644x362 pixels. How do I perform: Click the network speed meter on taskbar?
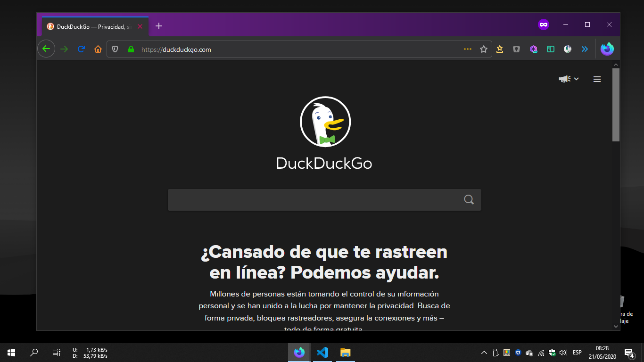point(90,353)
